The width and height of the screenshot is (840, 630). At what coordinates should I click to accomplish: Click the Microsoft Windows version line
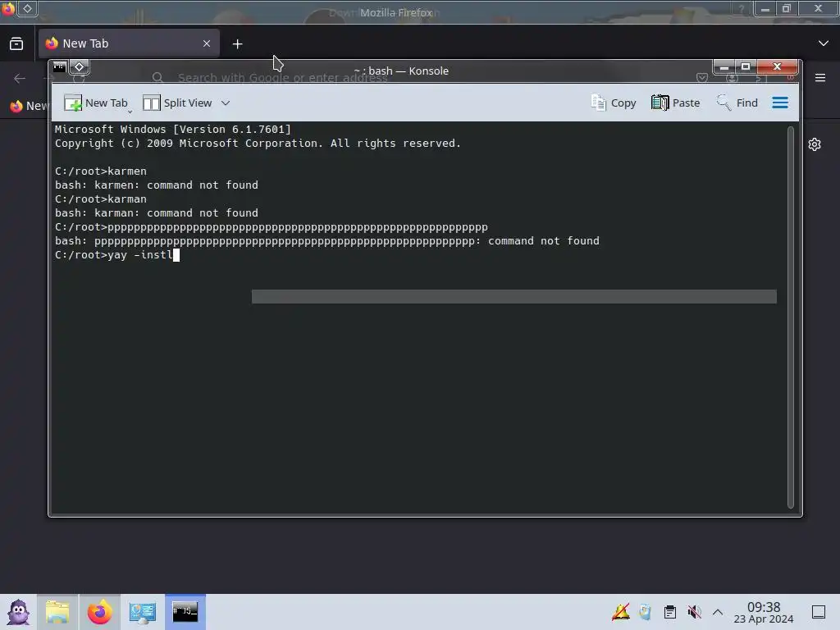[x=172, y=129]
